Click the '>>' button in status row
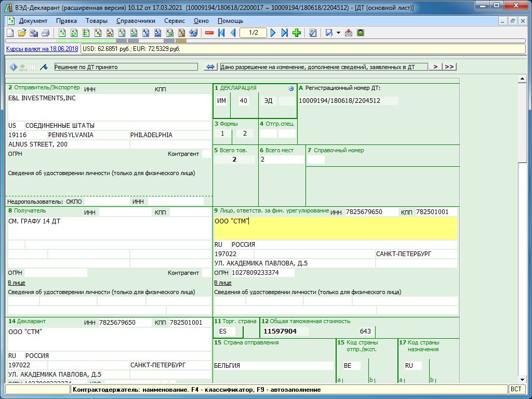 449,67
